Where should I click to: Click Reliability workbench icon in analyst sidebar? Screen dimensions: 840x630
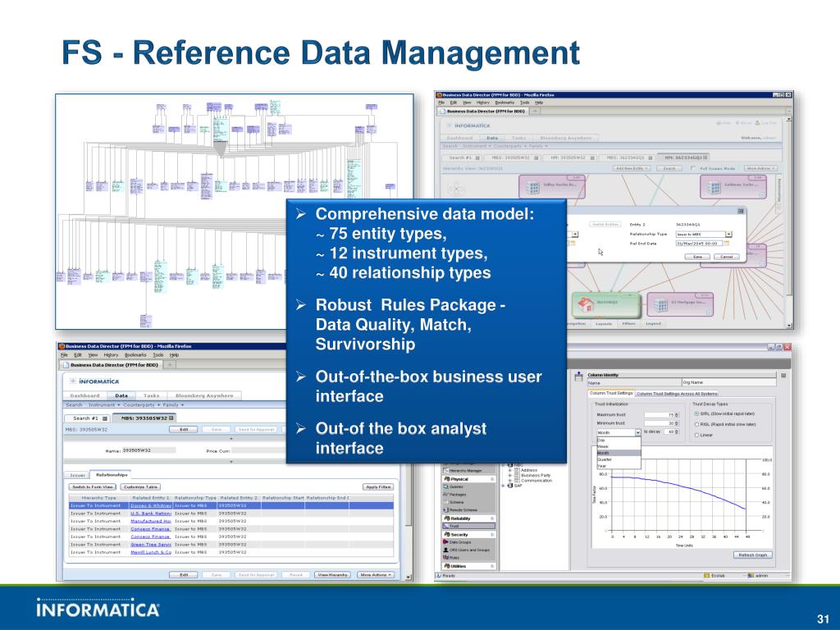447,518
